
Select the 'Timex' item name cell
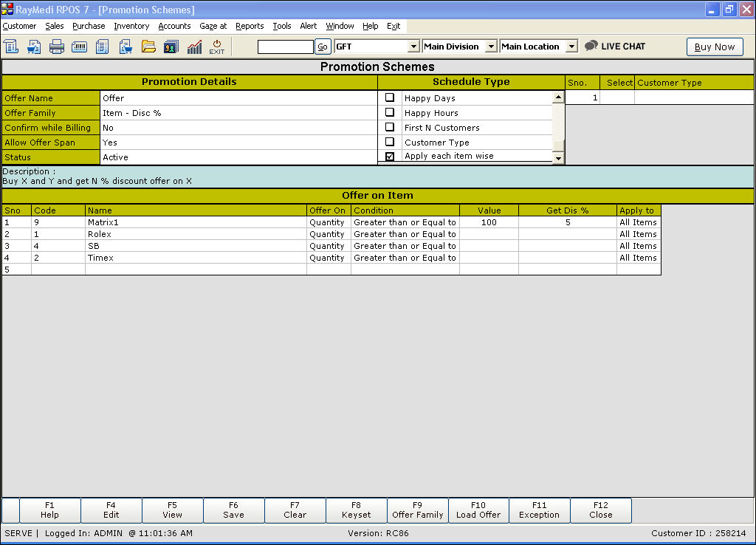coord(196,258)
